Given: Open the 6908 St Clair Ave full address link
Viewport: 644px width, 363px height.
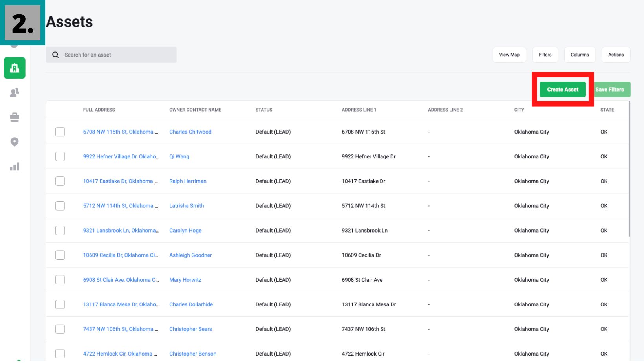Looking at the screenshot, I should tap(121, 280).
